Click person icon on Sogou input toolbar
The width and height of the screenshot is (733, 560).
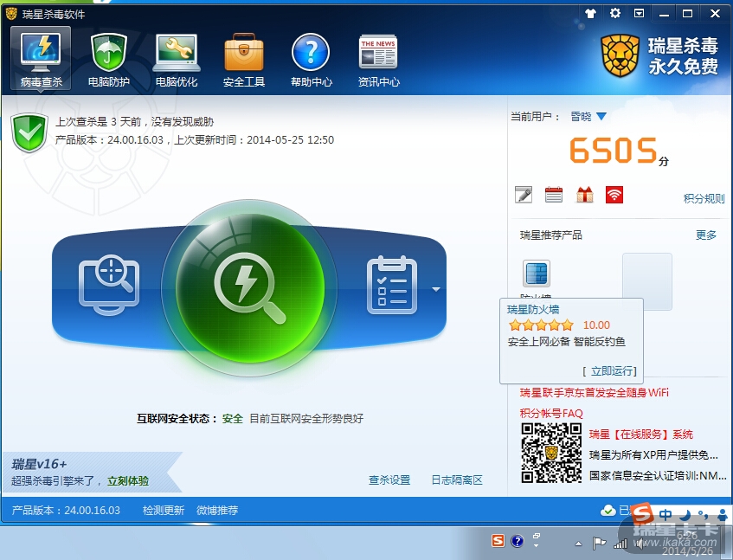pos(723,515)
